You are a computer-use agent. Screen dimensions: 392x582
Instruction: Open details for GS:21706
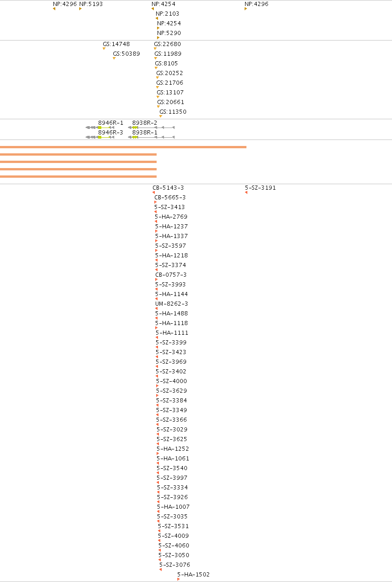coord(170,83)
